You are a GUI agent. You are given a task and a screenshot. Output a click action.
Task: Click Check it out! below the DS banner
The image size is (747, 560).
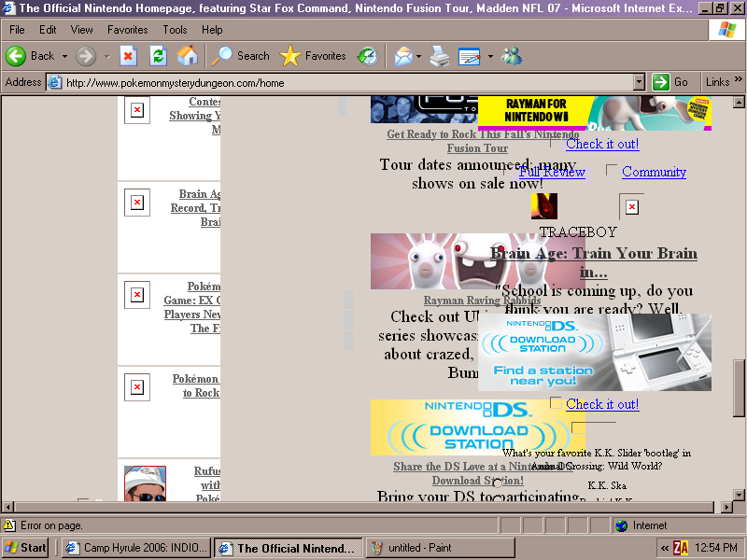(602, 404)
